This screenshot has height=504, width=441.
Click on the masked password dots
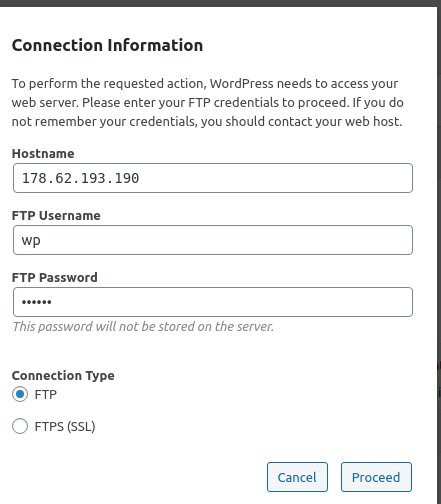click(x=37, y=302)
